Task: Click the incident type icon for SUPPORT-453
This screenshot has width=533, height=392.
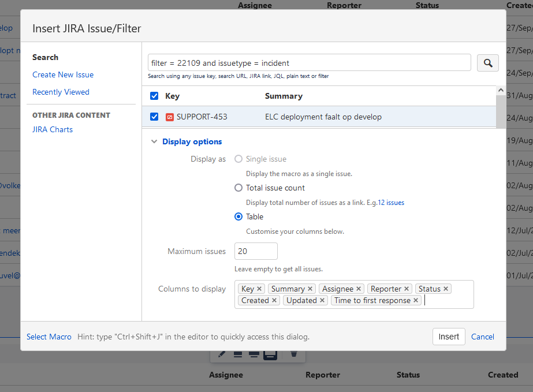Action: (170, 117)
